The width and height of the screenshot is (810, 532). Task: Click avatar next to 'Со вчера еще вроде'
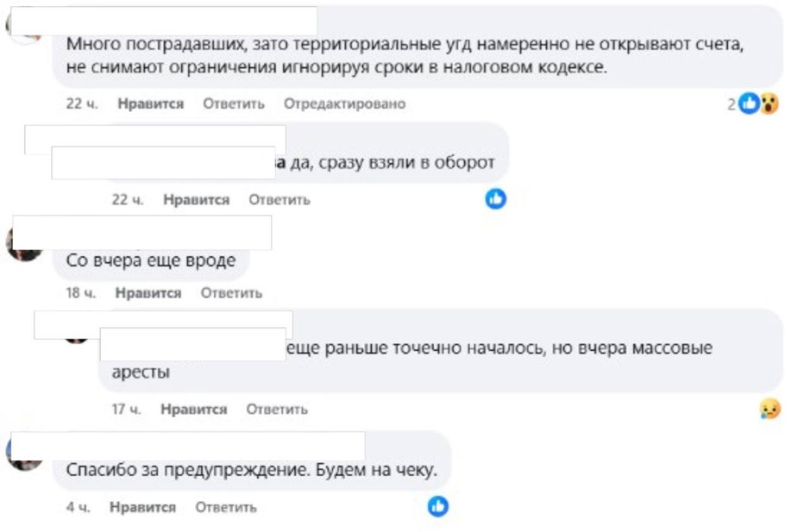[x=23, y=247]
